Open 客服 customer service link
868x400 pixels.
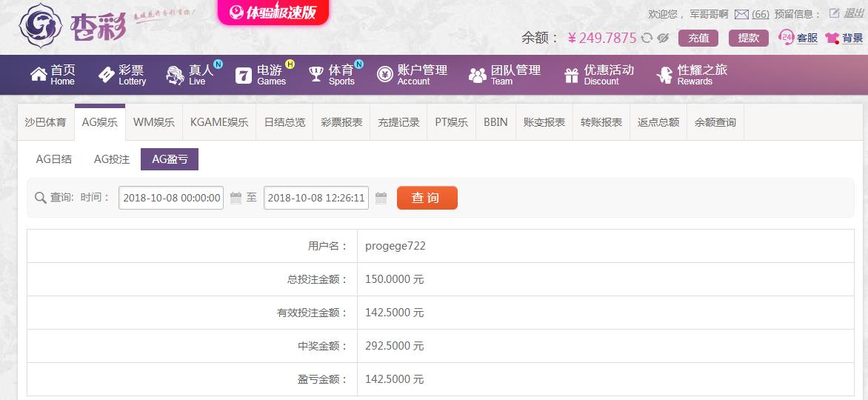807,38
